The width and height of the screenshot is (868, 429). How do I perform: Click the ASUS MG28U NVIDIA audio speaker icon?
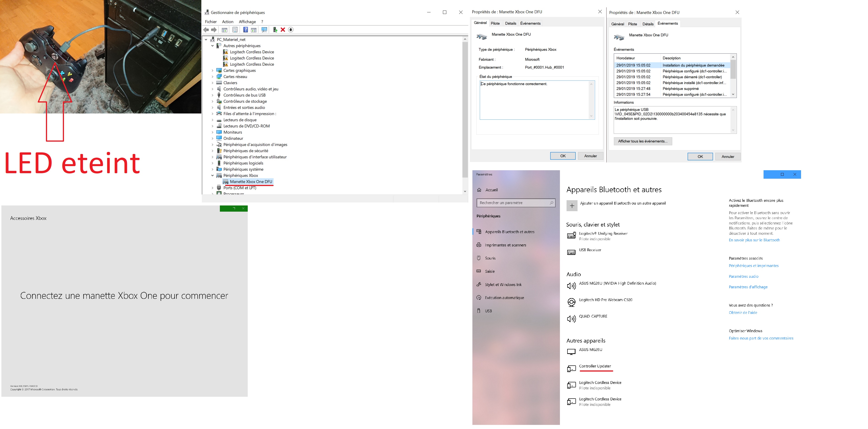572,286
